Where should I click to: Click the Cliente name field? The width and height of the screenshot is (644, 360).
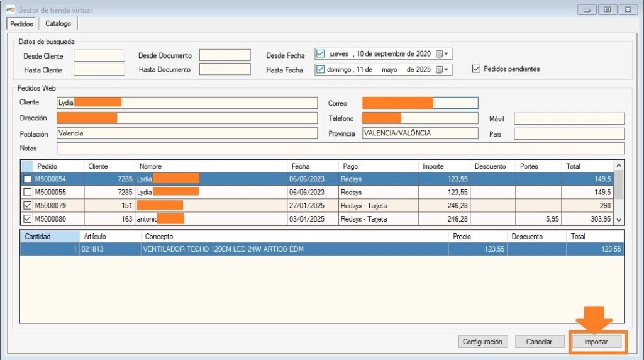pos(187,103)
